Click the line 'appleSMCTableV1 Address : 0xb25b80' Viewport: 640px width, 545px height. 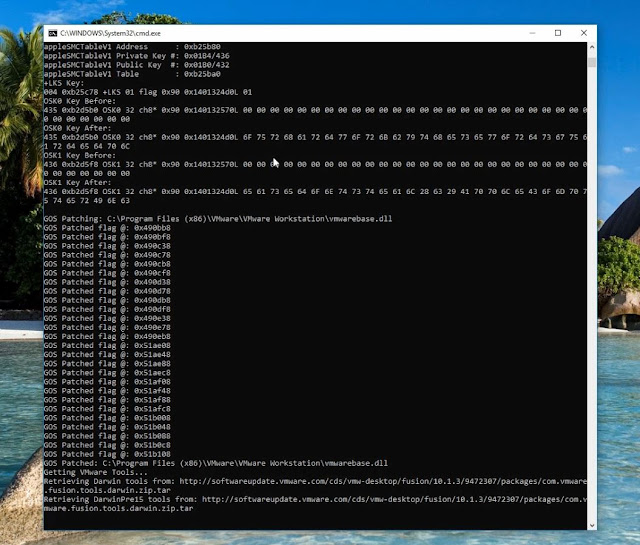pos(132,47)
